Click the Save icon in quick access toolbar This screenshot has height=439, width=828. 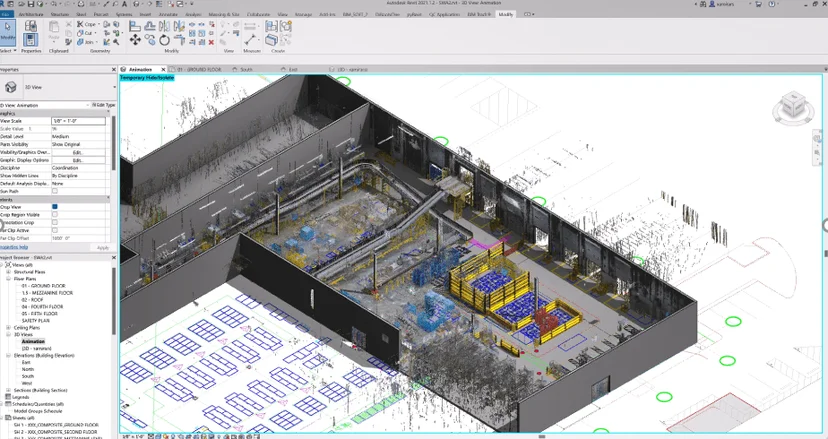point(31,4)
